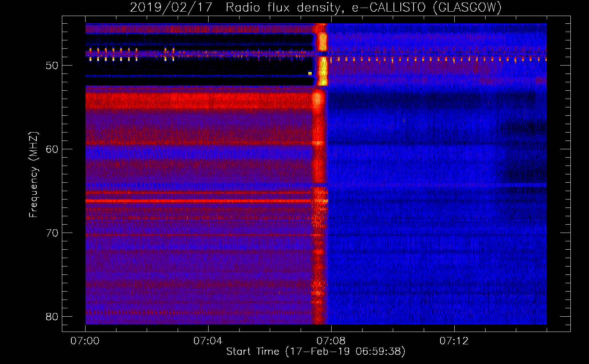Click the 'Start Time (17-Feb-19 06:59:38)' axis label

pos(316,352)
